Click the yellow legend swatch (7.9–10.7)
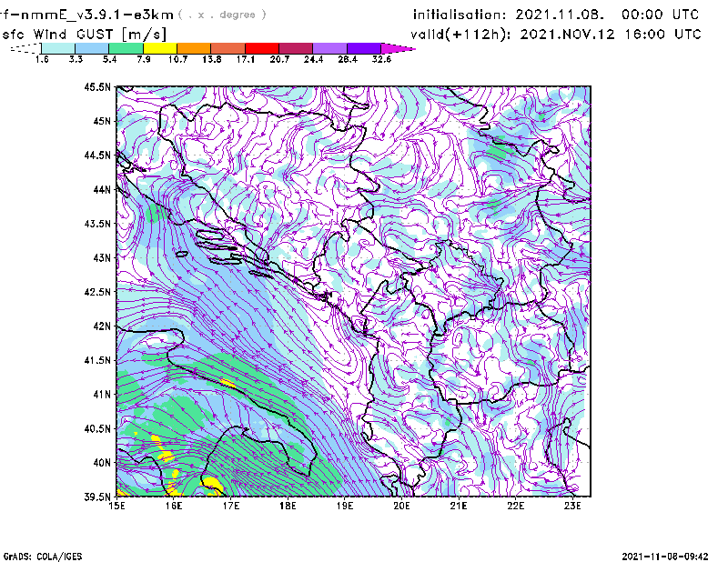 pyautogui.click(x=160, y=48)
